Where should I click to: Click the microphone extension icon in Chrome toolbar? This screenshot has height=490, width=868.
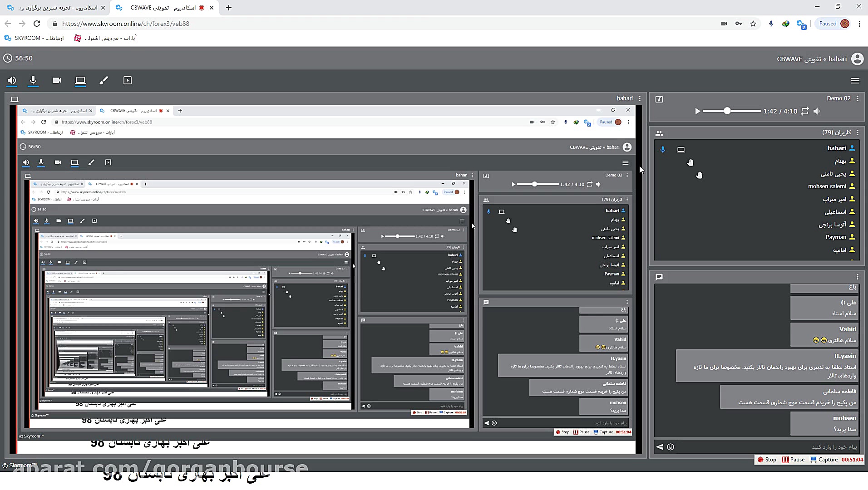pos(771,24)
